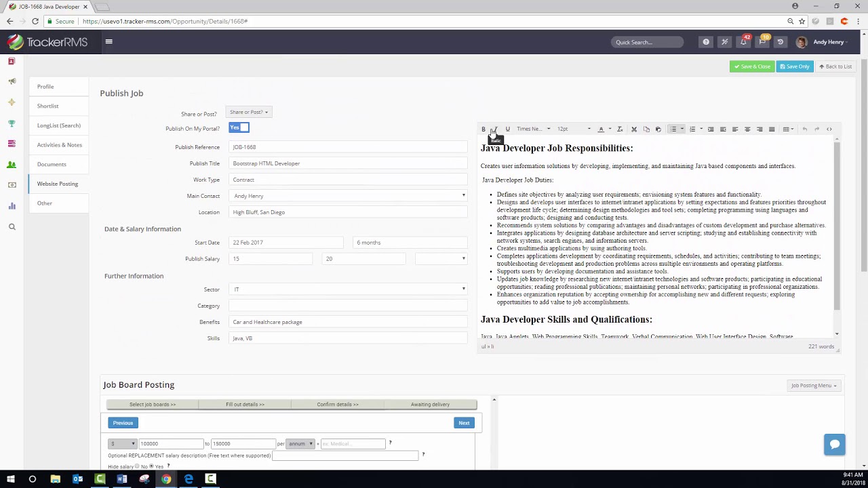Viewport: 868px width, 488px height.
Task: Go Back to List
Action: coord(835,66)
